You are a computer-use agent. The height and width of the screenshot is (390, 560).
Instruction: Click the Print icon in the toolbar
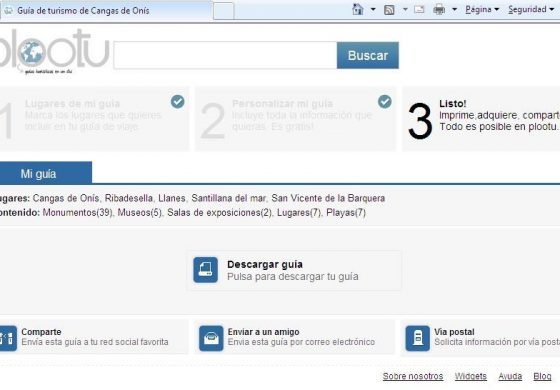coord(439,10)
